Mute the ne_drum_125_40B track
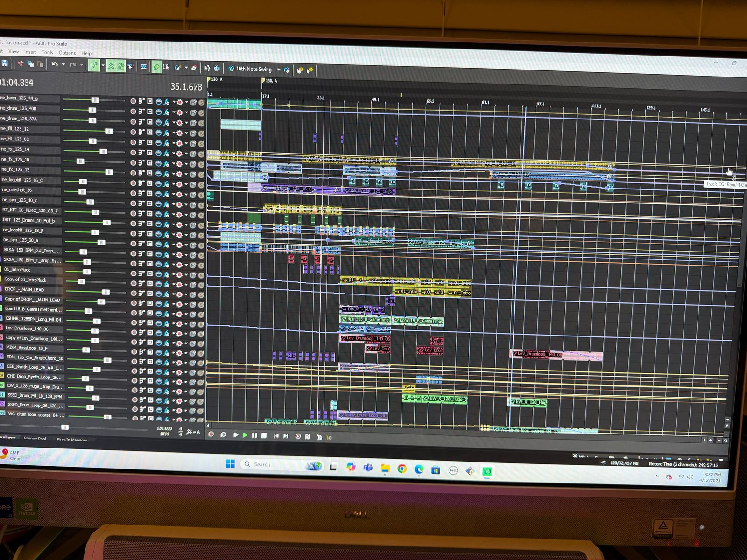The height and width of the screenshot is (560, 747). 193,112
